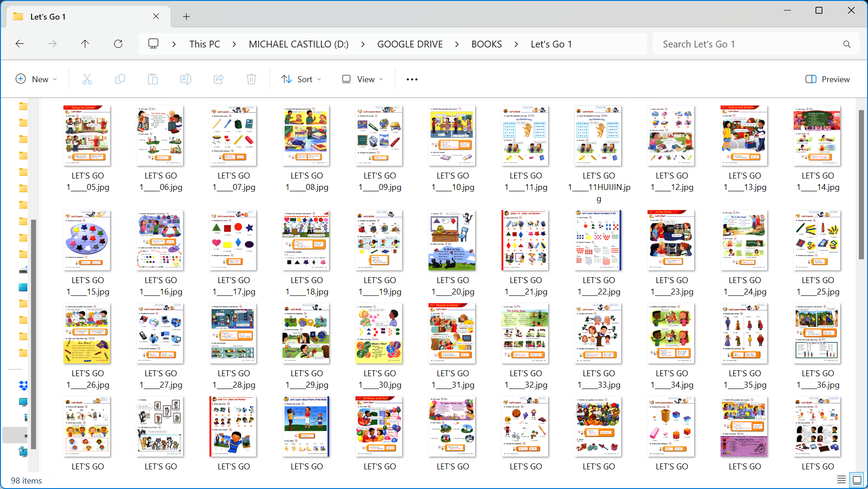Expand chevron after BOOKS breadcrumb

pyautogui.click(x=516, y=44)
